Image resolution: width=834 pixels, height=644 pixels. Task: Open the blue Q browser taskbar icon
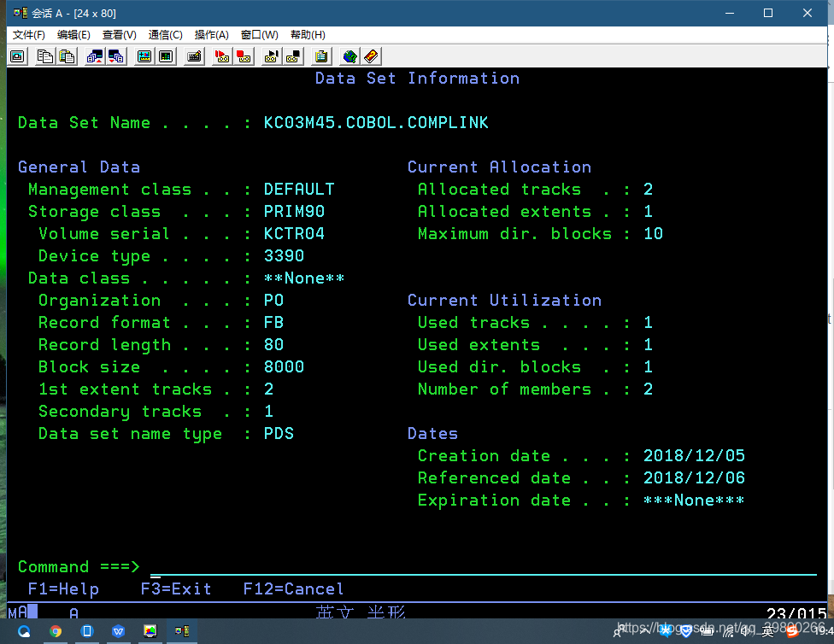click(x=24, y=631)
